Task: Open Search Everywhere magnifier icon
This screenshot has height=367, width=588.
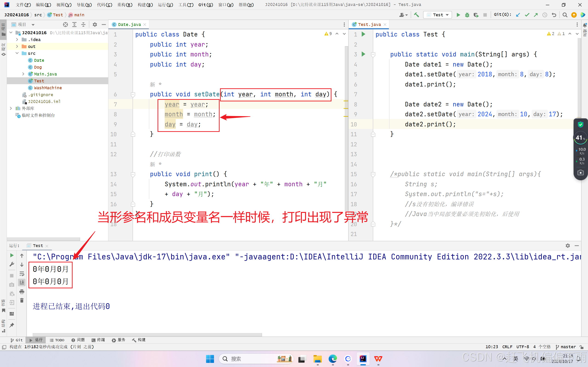Action: pyautogui.click(x=565, y=15)
